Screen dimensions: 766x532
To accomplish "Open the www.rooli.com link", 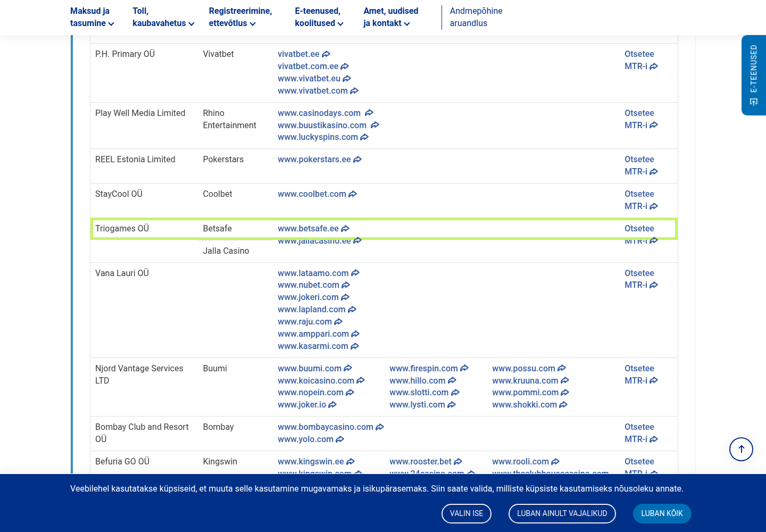I will [x=526, y=462].
